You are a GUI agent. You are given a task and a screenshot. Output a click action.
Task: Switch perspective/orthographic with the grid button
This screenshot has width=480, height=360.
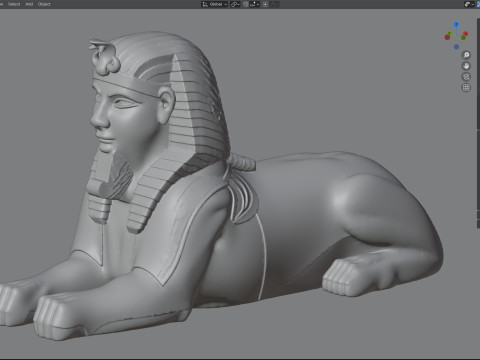coord(466,88)
